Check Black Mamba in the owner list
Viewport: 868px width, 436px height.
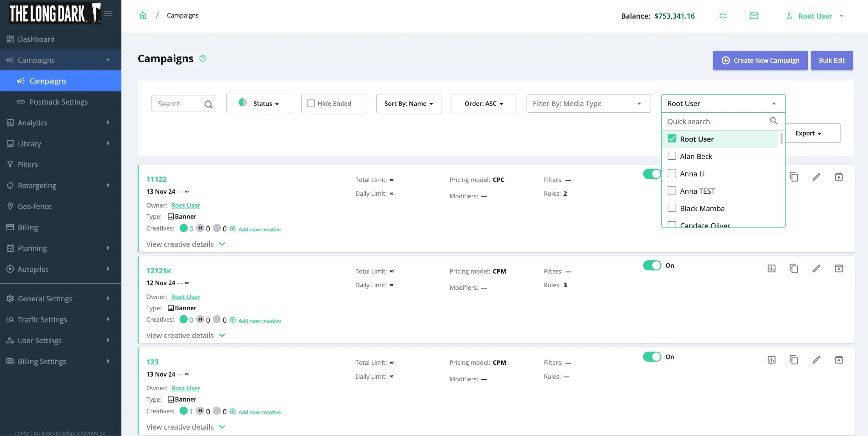click(672, 208)
